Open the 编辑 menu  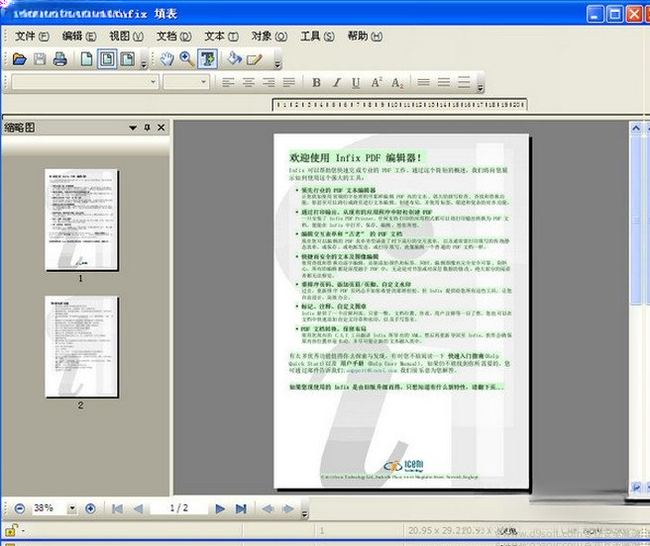coord(79,36)
